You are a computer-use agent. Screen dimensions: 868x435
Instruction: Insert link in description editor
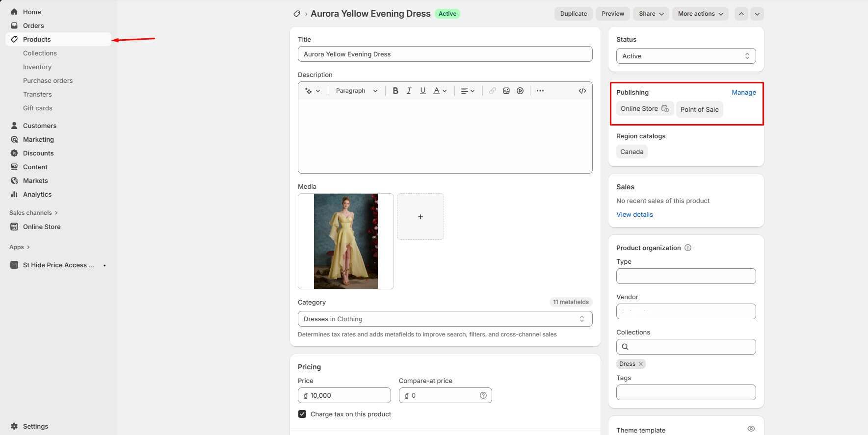point(492,91)
